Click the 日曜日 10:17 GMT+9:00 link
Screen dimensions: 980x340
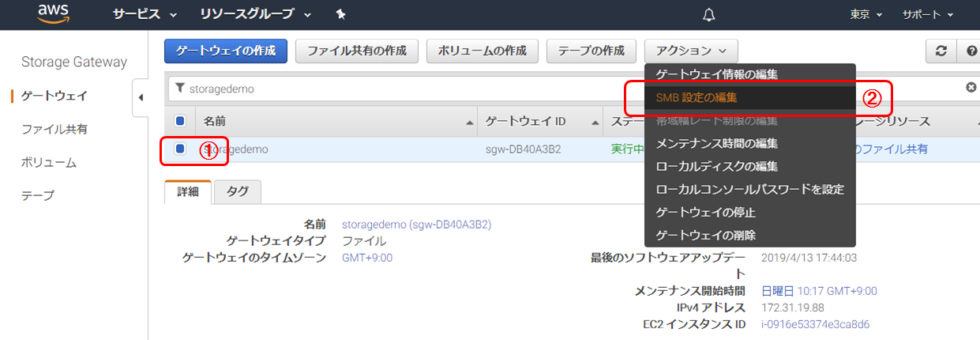click(x=819, y=291)
